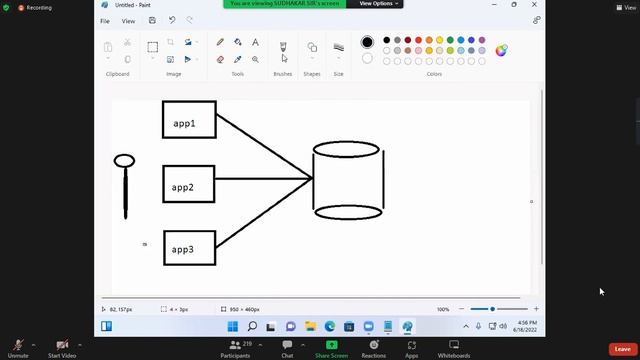Screen dimensions: 640x360
Task: Pick the green color swatch
Action: pyautogui.click(x=450, y=40)
